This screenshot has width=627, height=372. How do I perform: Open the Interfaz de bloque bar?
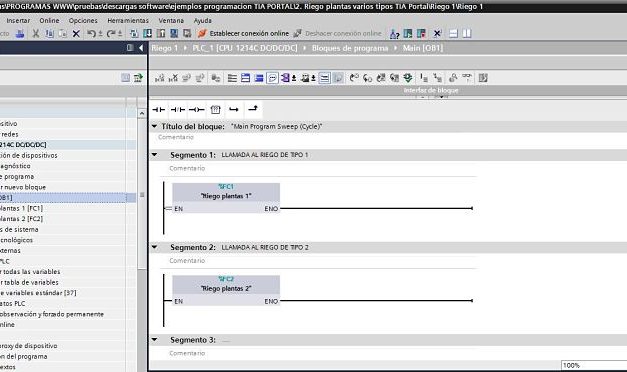(431, 90)
